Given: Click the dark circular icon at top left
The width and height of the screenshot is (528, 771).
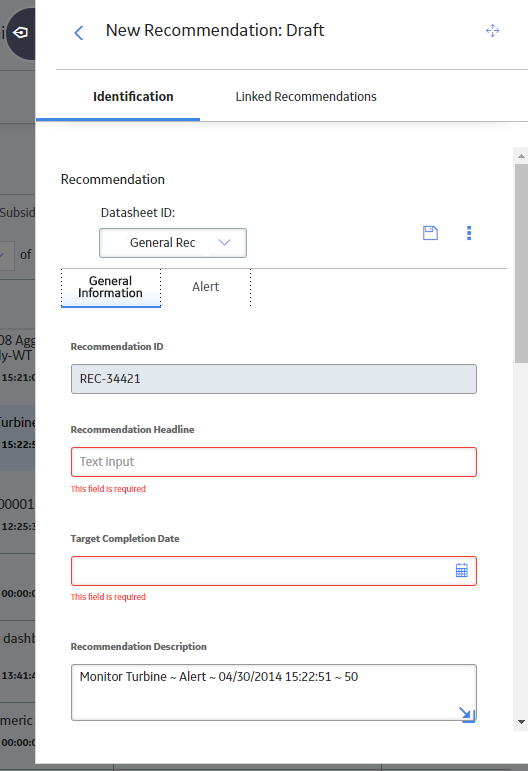Looking at the screenshot, I should (21, 33).
